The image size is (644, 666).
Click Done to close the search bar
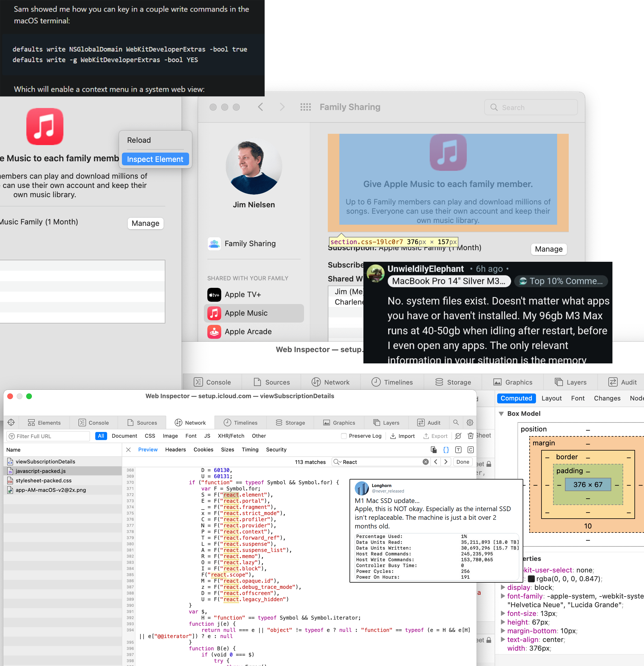462,462
